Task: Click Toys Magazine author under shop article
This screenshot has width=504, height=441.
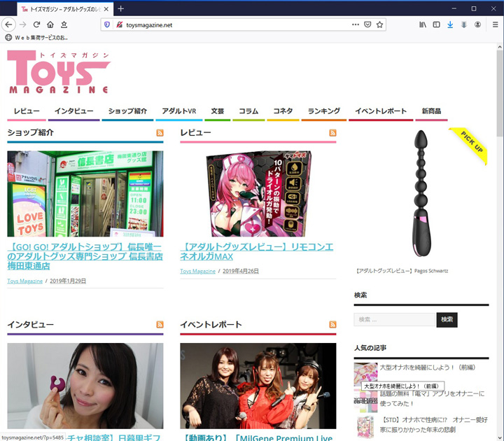Action: coord(25,281)
